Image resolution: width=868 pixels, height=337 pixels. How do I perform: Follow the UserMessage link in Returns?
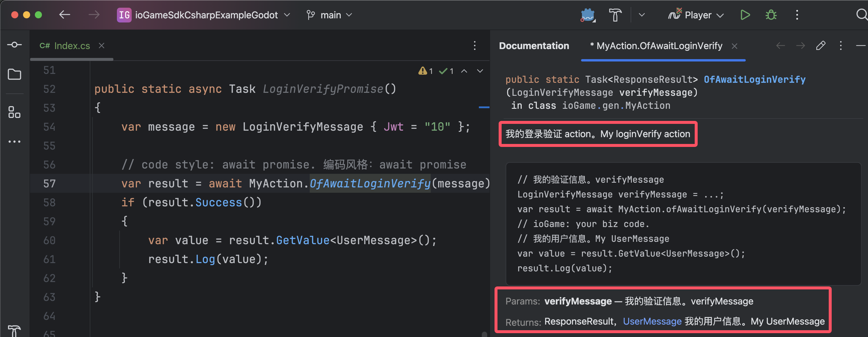pos(652,322)
